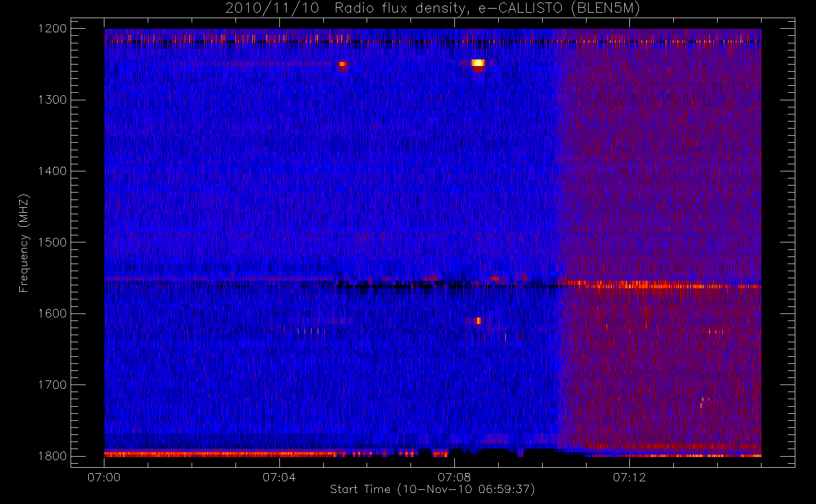Click the Frequency (MHz) axis title
The width and height of the screenshot is (816, 504).
(x=24, y=243)
